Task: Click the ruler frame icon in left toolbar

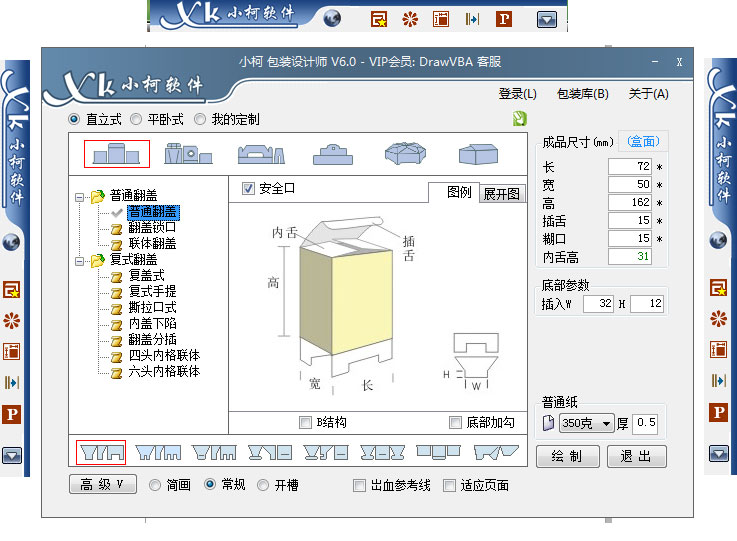Action: [11, 352]
